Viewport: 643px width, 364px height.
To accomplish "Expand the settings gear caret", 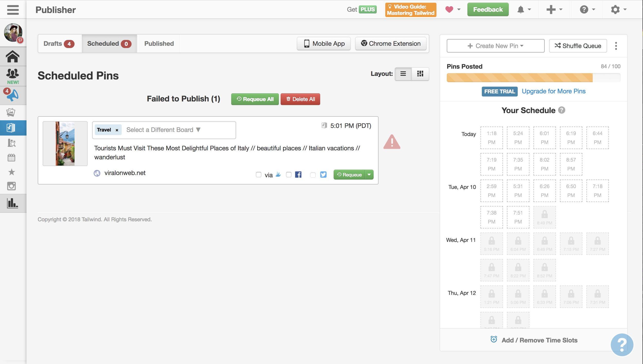I will [625, 10].
